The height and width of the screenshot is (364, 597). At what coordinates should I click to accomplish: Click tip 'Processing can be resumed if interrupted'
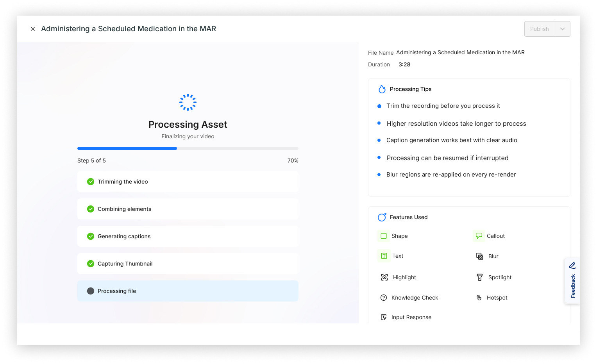coord(447,158)
